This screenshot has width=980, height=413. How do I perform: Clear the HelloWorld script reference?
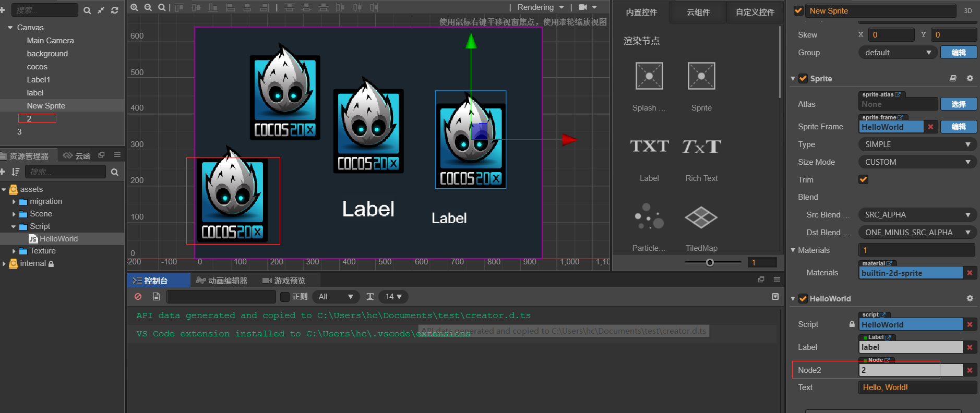(x=970, y=324)
